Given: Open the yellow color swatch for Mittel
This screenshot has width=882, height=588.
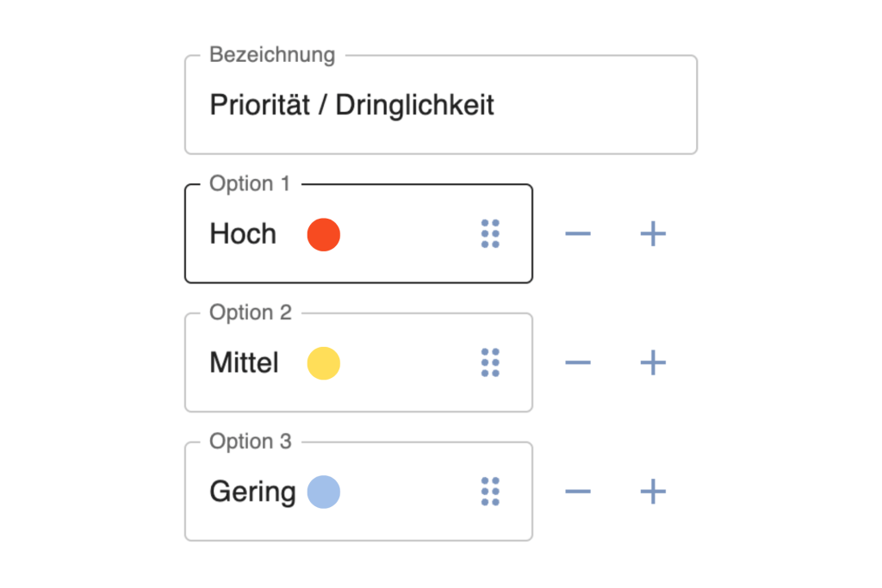Looking at the screenshot, I should click(x=323, y=362).
